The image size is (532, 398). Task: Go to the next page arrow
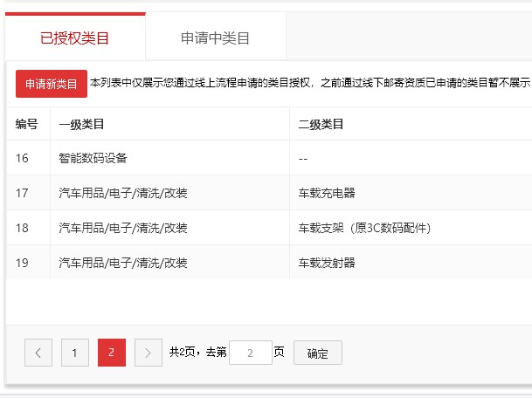pos(149,353)
